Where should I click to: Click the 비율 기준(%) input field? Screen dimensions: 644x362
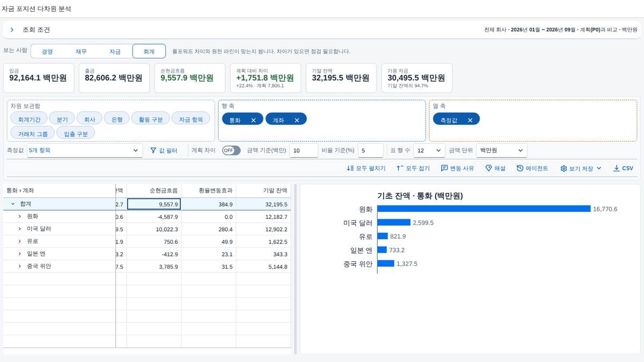tap(370, 151)
